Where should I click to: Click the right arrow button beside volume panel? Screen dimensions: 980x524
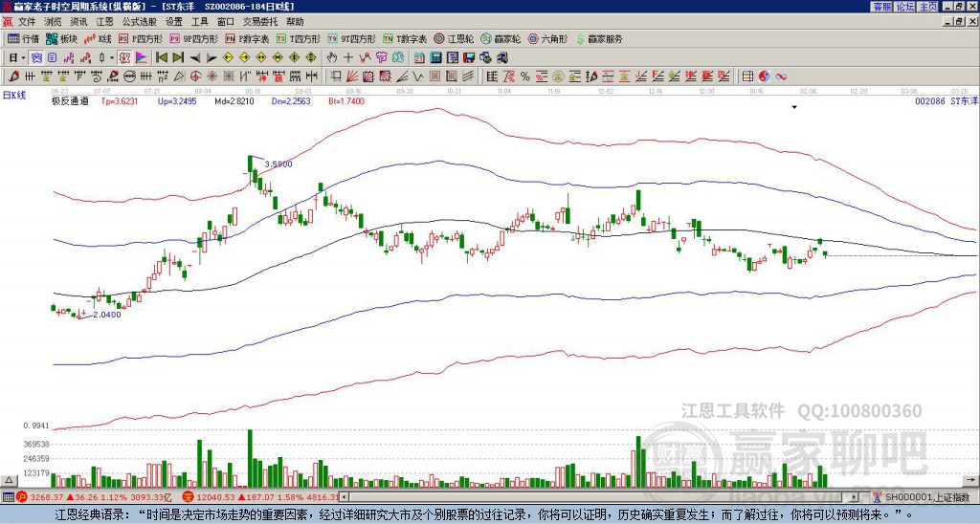click(x=971, y=480)
